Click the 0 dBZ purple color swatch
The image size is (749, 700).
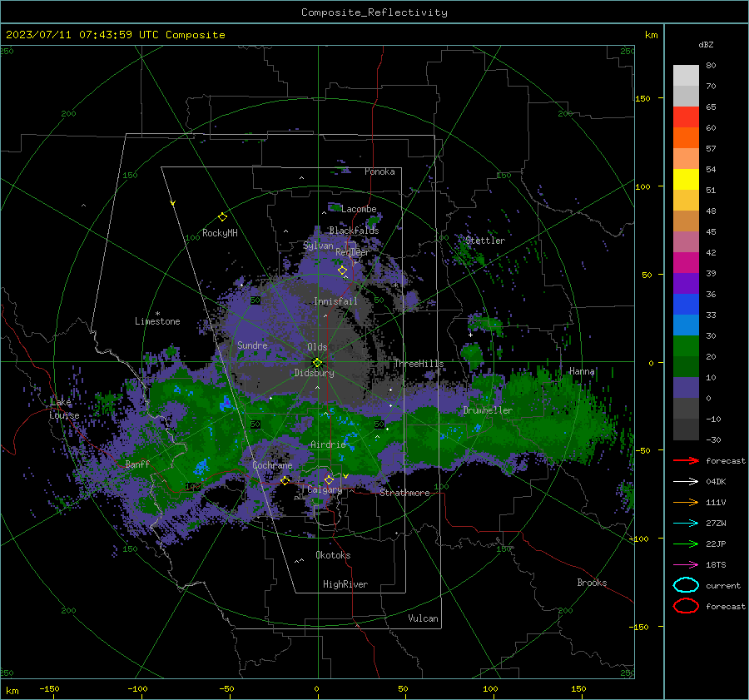pos(686,387)
